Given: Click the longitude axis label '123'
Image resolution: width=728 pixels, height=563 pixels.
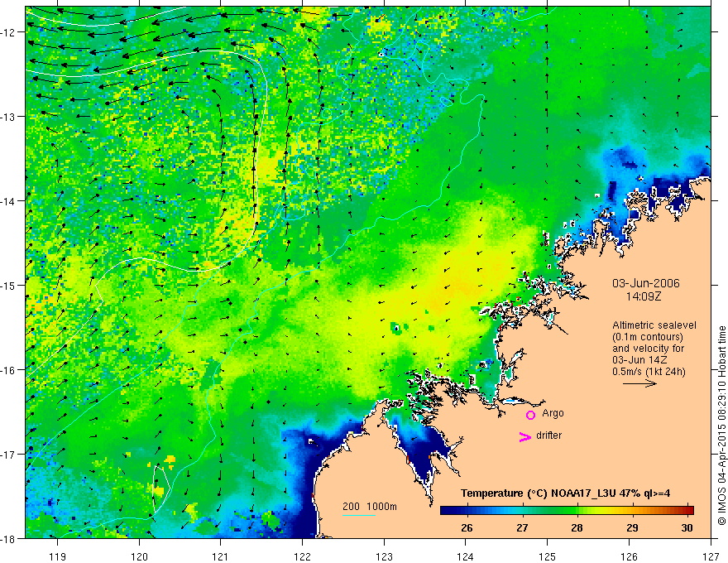Looking at the screenshot, I should point(384,557).
